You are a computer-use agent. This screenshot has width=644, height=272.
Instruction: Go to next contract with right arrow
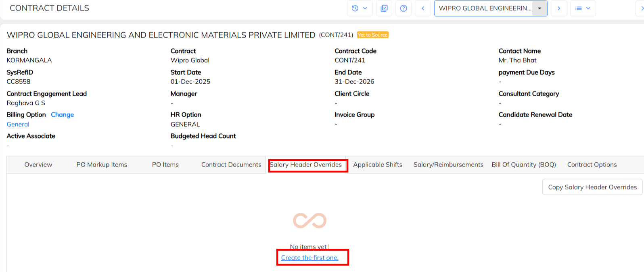coord(559,8)
